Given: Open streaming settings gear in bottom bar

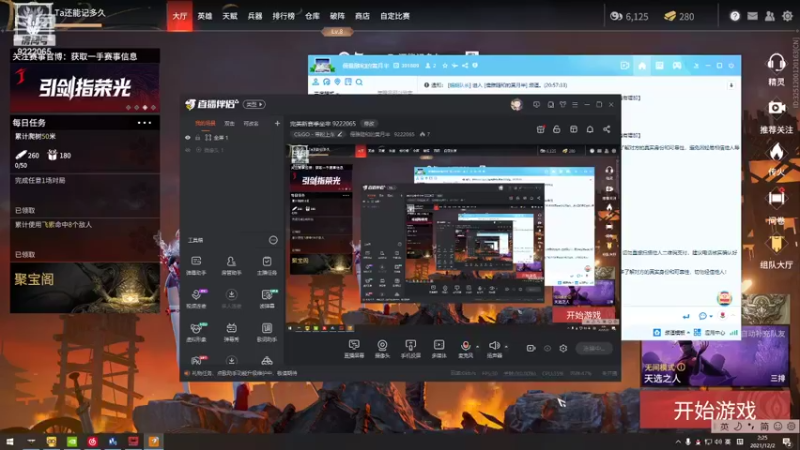Looking at the screenshot, I should click(x=563, y=348).
